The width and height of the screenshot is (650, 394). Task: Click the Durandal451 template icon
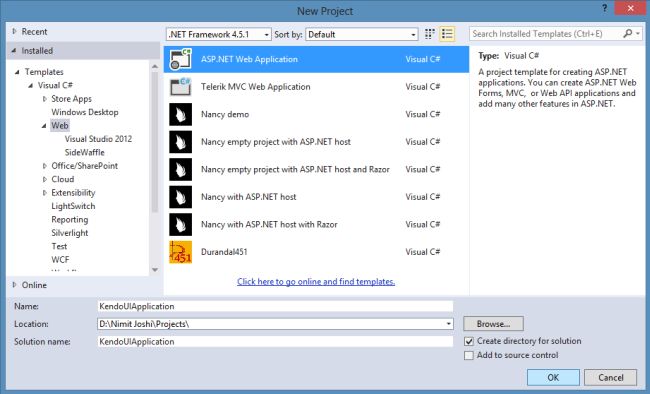click(x=180, y=252)
